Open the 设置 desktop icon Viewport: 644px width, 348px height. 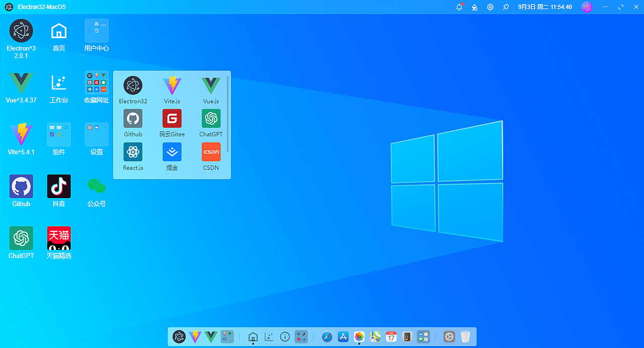(x=96, y=134)
